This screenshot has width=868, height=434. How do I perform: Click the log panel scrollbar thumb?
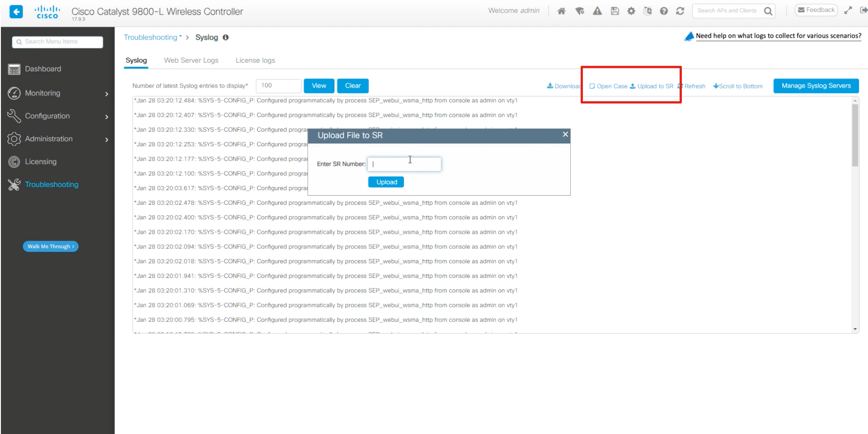pyautogui.click(x=855, y=135)
